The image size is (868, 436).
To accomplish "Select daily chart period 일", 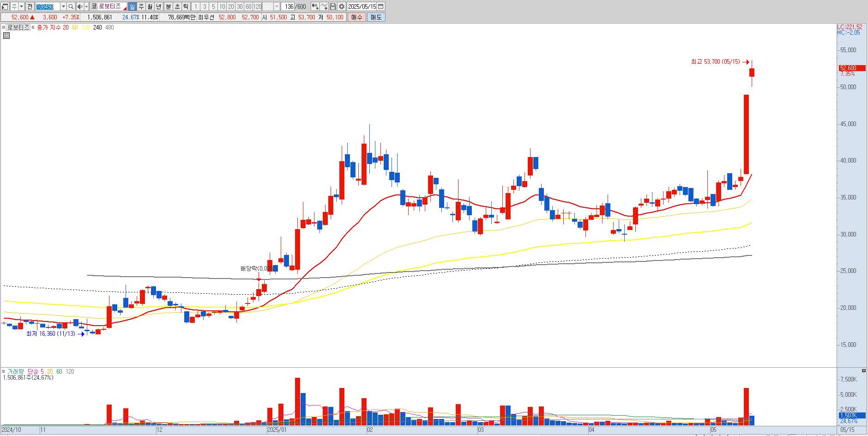I will 133,6.
